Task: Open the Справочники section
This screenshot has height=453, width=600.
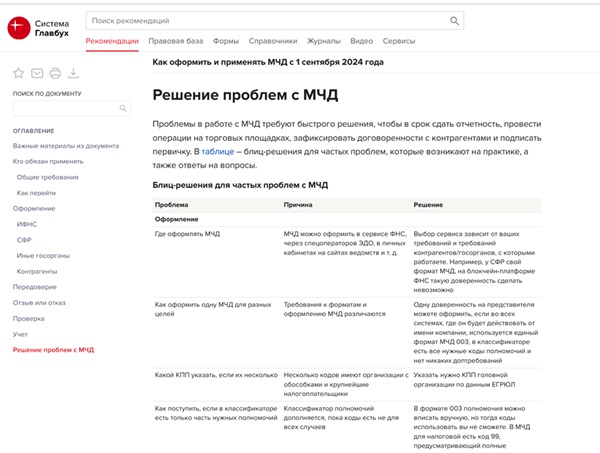Action: click(x=273, y=41)
